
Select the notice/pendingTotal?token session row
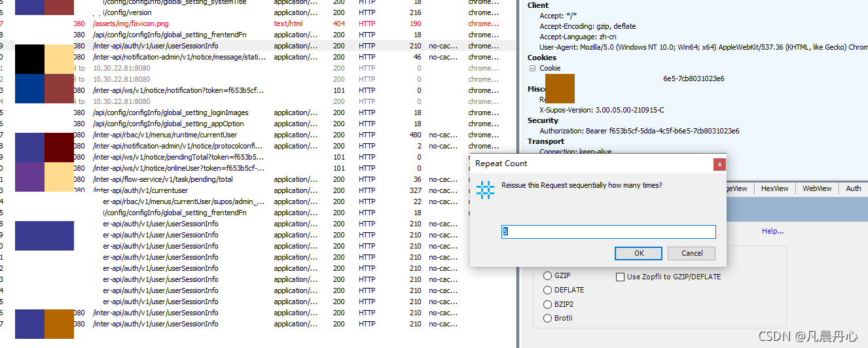tap(259, 157)
